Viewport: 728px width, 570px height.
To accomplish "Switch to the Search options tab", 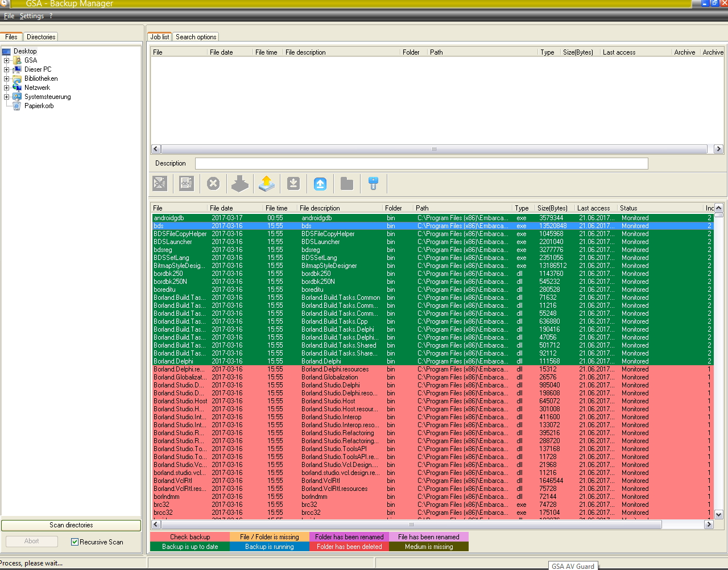I will [x=196, y=37].
